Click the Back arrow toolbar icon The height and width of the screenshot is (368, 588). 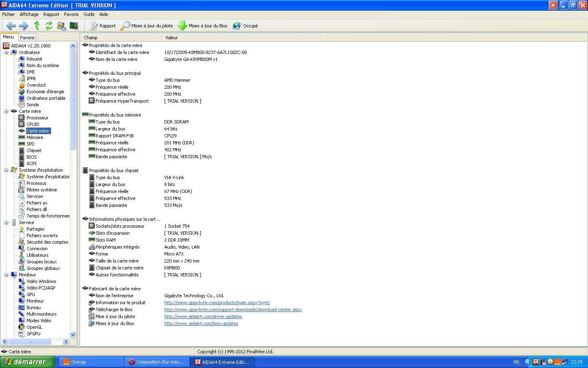[11, 26]
